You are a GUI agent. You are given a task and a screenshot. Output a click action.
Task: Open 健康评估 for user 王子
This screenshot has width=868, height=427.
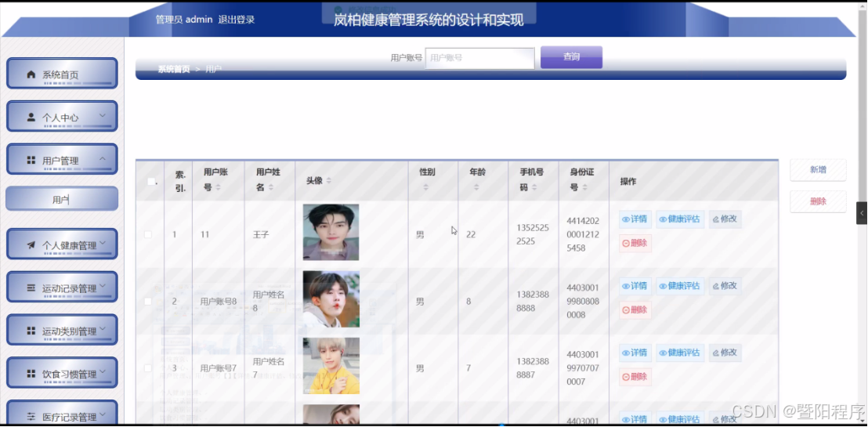coord(680,219)
